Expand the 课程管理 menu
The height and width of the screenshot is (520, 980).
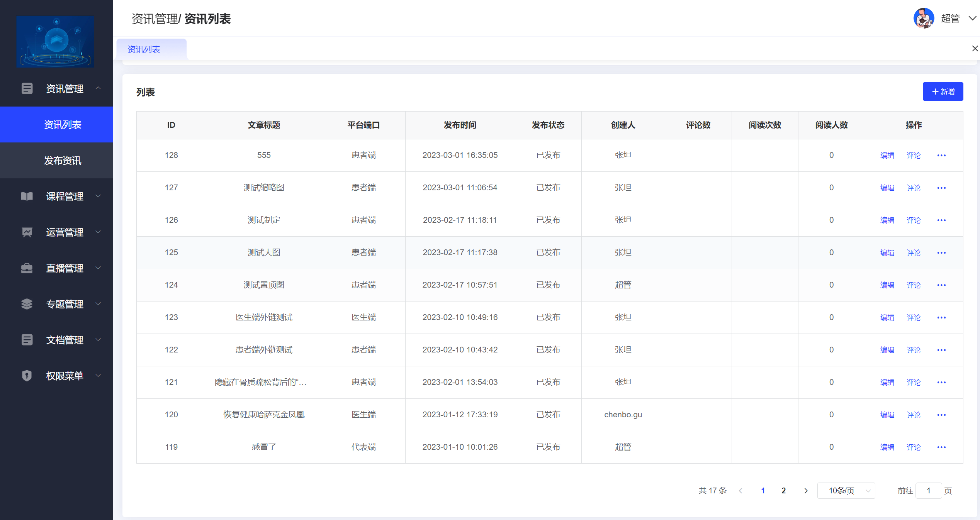click(x=98, y=196)
